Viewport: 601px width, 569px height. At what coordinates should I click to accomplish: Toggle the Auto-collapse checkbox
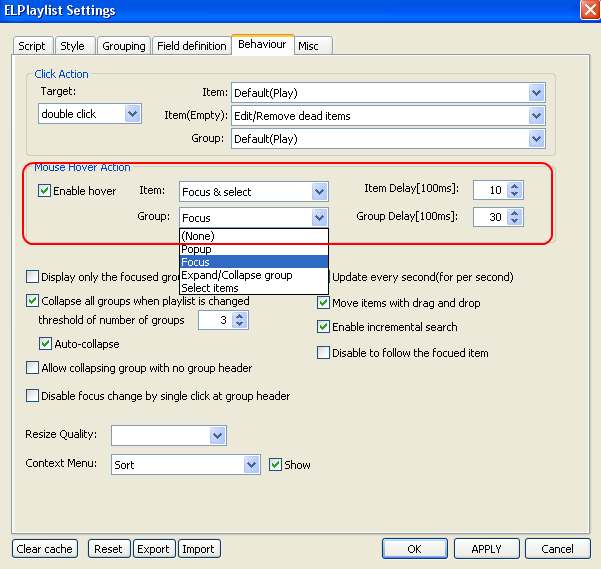tap(46, 344)
